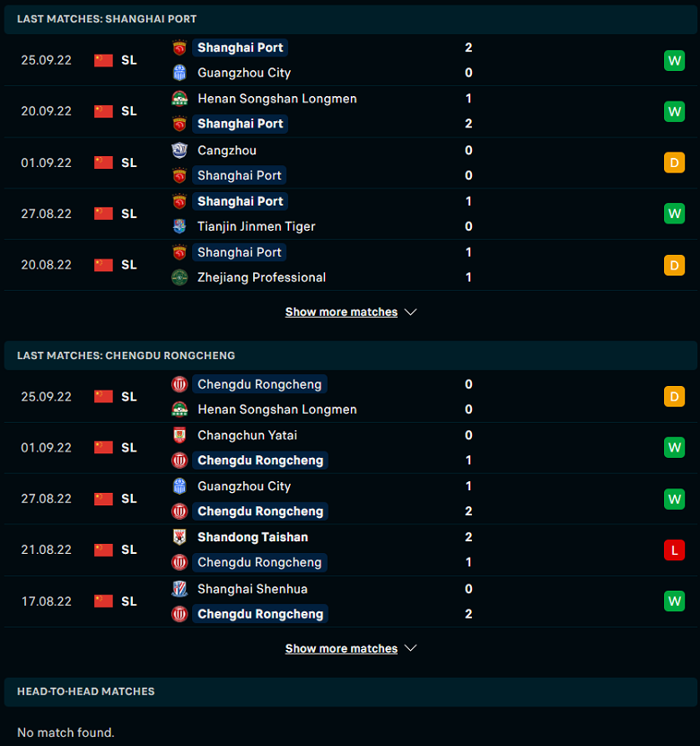Click Shandong Taishan crest

pyautogui.click(x=179, y=537)
